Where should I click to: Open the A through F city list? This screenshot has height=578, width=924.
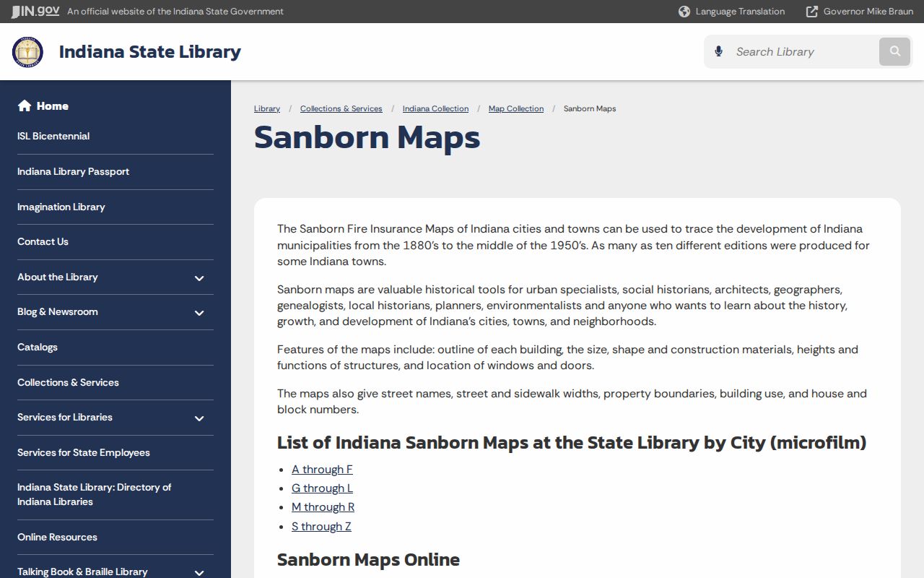coord(322,469)
